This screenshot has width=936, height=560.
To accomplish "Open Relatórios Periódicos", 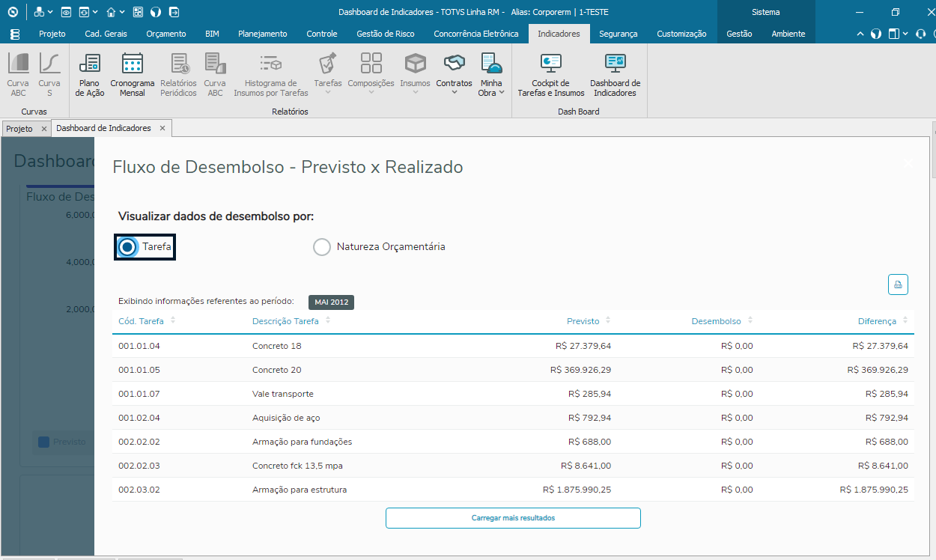I will (x=178, y=75).
